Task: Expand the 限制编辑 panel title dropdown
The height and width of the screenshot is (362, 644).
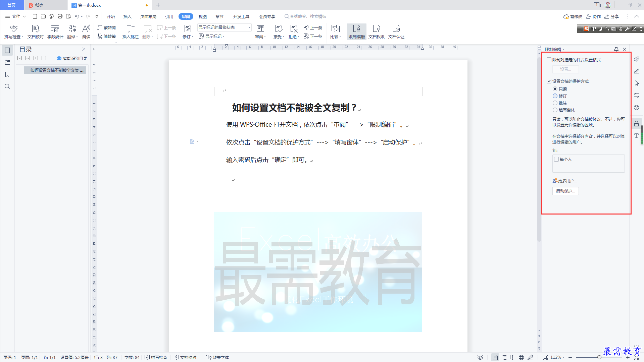Action: [x=563, y=50]
